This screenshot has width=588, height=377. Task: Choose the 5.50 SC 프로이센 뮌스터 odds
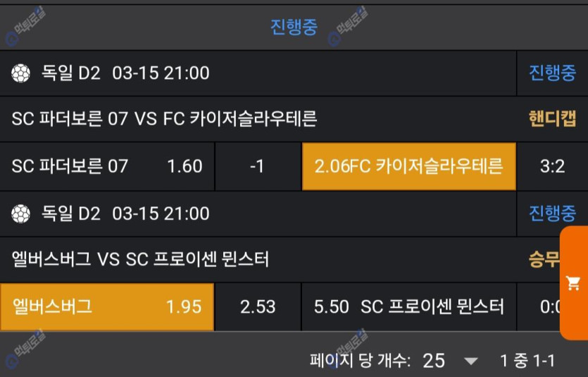[x=408, y=307]
